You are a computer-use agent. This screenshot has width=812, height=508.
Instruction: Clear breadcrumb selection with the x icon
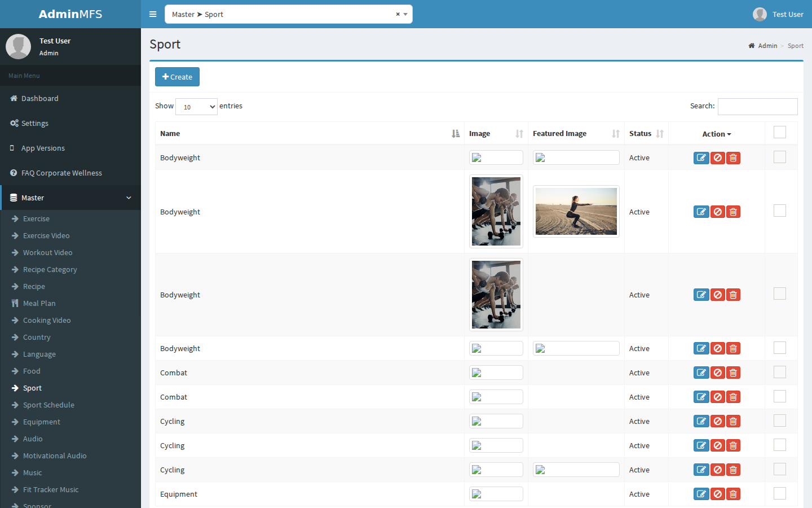tap(398, 14)
